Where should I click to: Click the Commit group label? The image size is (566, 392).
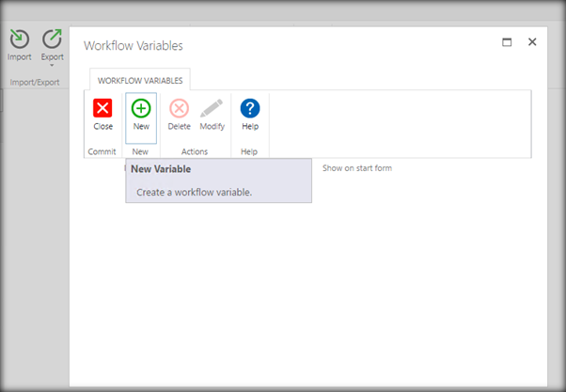tap(102, 151)
